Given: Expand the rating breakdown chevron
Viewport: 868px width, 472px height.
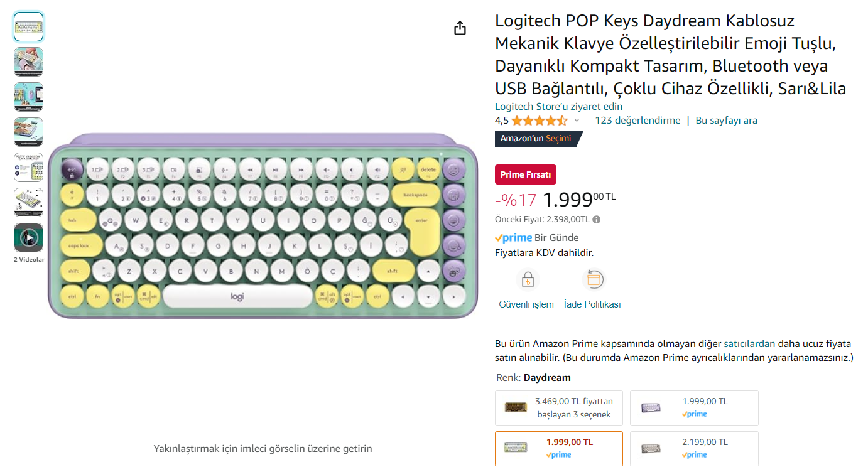Looking at the screenshot, I should tap(577, 121).
